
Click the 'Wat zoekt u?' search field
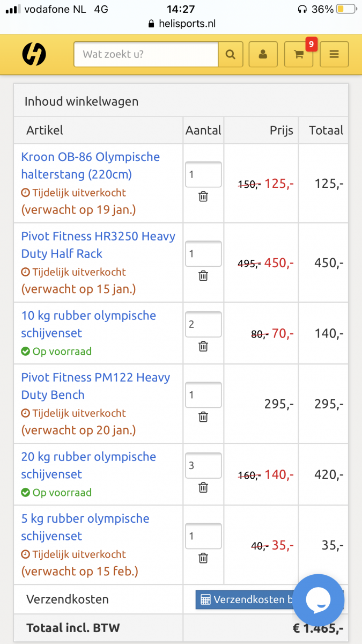[x=146, y=54]
